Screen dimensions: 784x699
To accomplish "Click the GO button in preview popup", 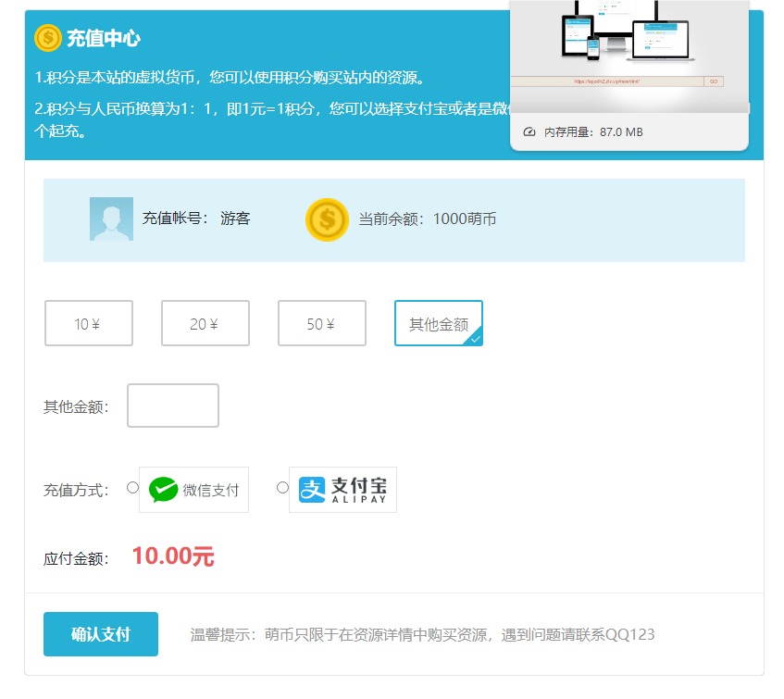I will click(714, 81).
